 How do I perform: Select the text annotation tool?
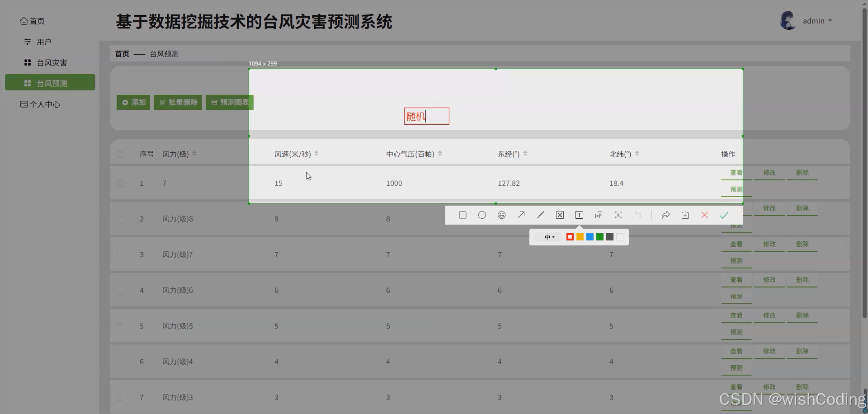pyautogui.click(x=579, y=215)
